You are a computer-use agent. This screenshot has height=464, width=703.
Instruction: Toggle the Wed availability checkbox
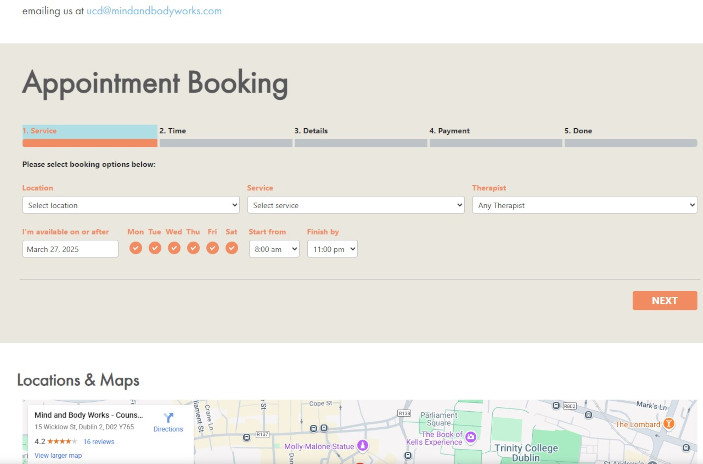coord(174,248)
